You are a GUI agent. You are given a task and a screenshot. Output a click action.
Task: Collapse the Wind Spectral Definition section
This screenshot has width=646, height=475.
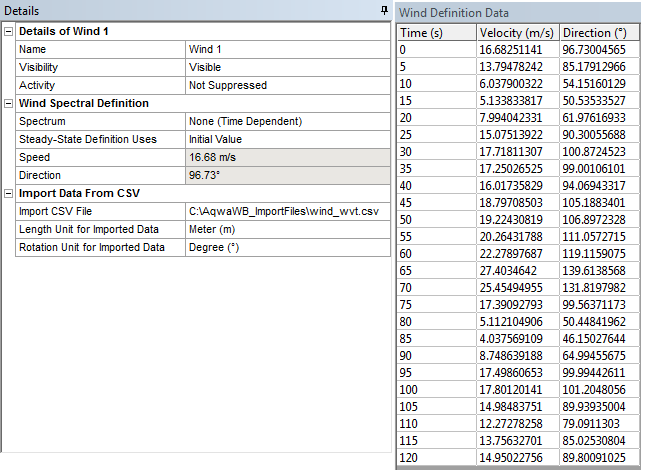click(9, 103)
